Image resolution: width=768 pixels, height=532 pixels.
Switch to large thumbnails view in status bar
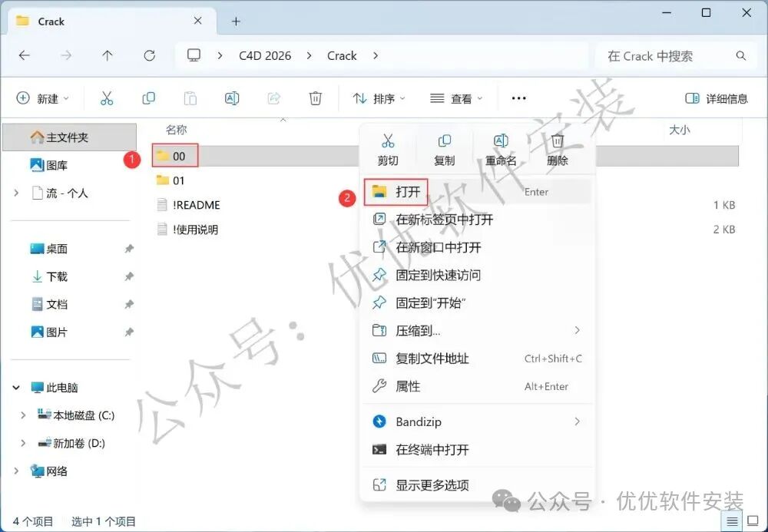pyautogui.click(x=753, y=521)
